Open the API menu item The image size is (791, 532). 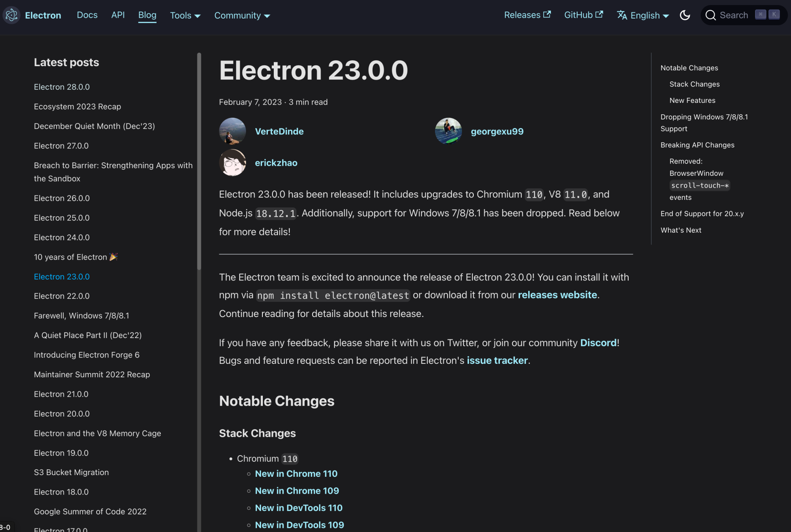pos(118,15)
